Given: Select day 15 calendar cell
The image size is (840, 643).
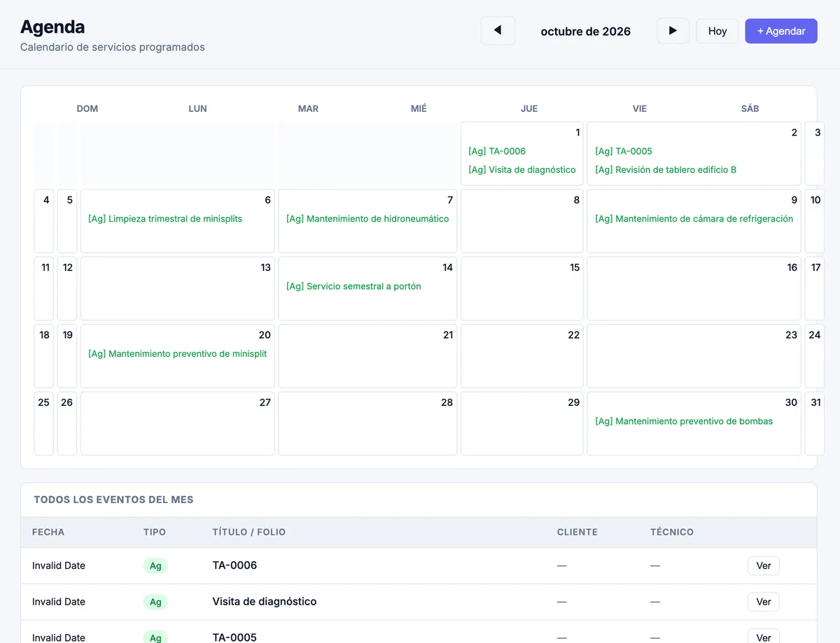Looking at the screenshot, I should point(522,288).
